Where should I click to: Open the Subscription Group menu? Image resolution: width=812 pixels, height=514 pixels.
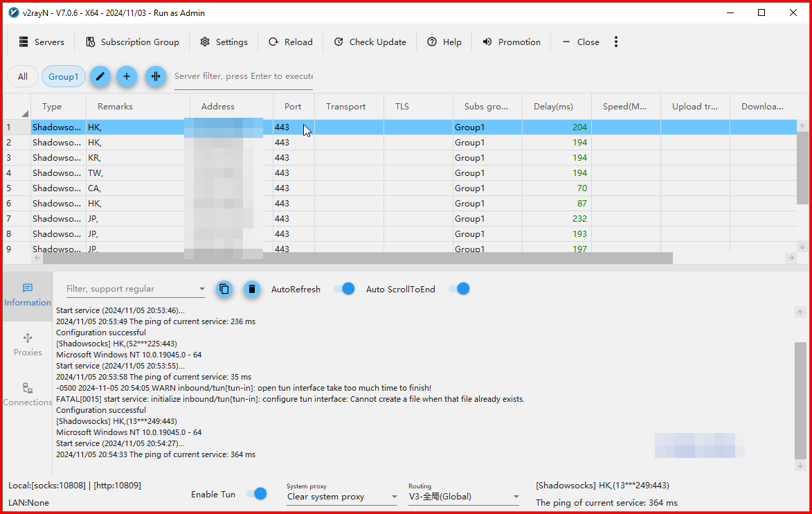click(x=133, y=42)
